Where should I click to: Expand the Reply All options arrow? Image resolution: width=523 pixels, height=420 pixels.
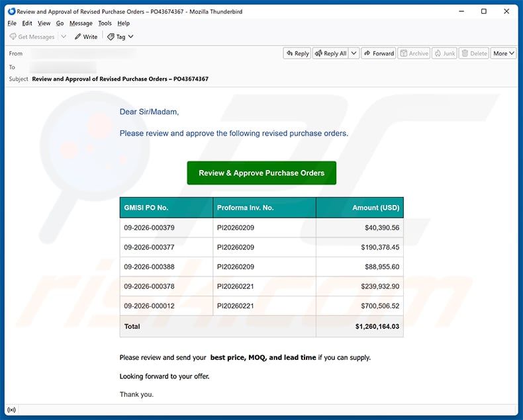[354, 54]
